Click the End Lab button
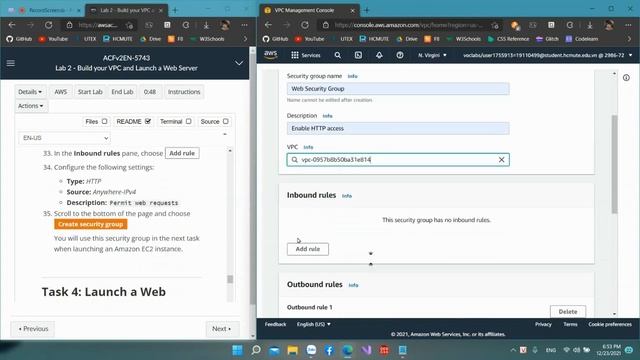Screen dimensions: 640x360 click(122, 92)
